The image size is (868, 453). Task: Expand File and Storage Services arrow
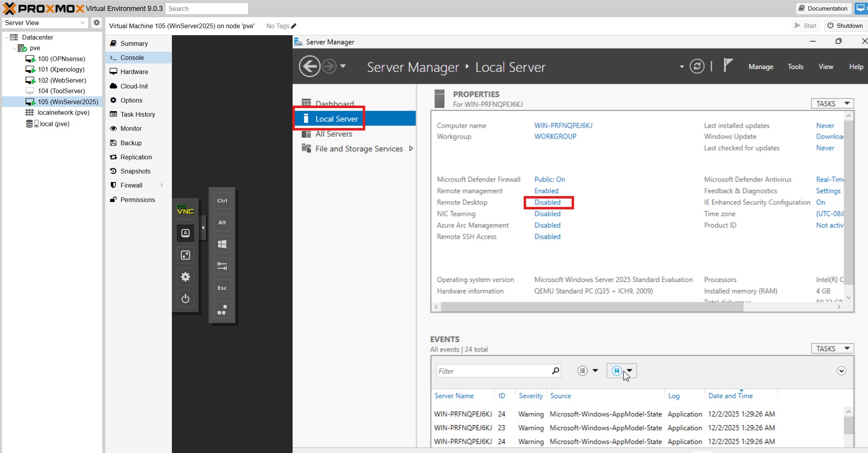click(411, 149)
